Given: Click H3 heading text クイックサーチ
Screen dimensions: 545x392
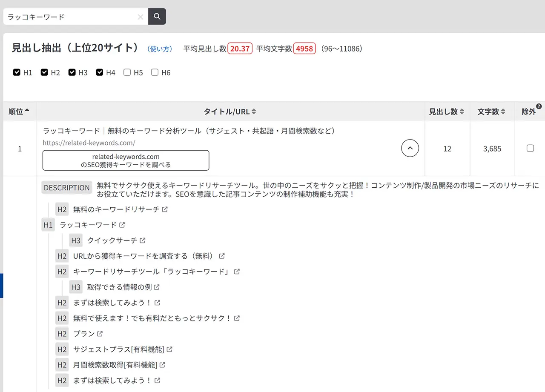Looking at the screenshot, I should click(112, 240).
